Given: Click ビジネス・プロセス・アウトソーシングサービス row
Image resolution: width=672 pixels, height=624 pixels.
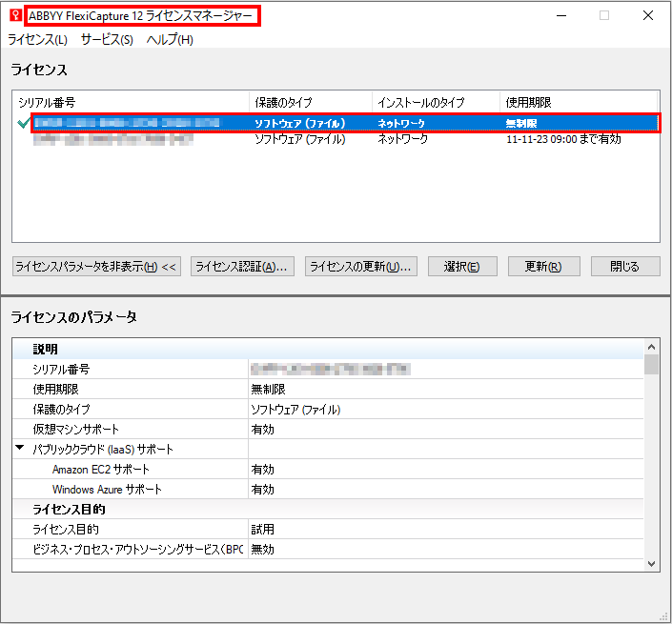Looking at the screenshot, I should coord(328,549).
